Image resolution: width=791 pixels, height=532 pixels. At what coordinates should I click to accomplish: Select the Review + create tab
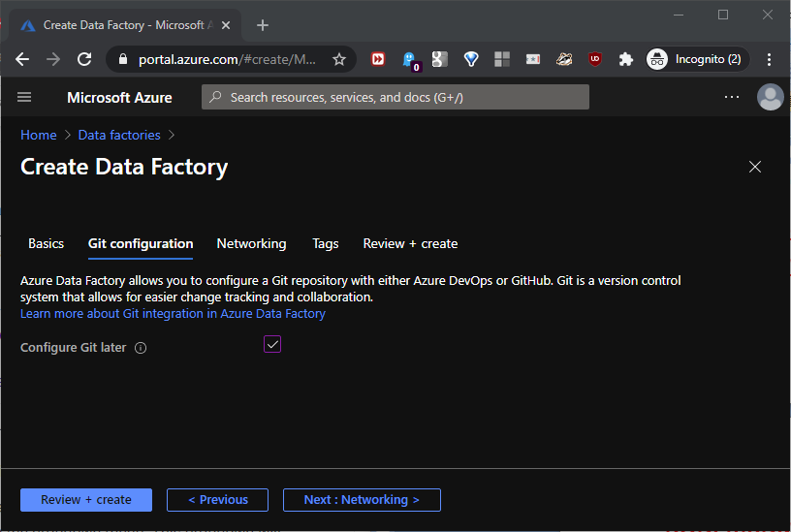pyautogui.click(x=410, y=244)
